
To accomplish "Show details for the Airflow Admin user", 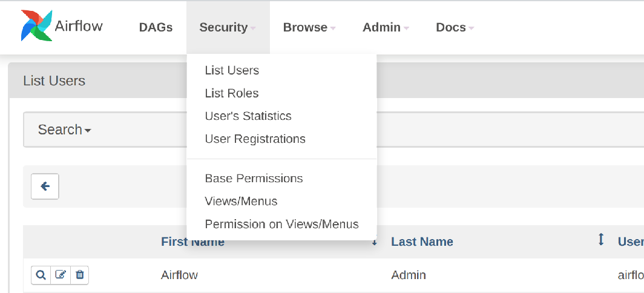I will tap(41, 275).
